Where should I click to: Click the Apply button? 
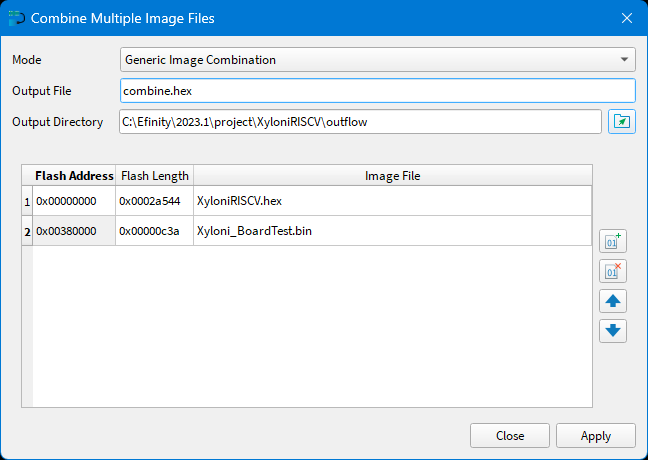[x=596, y=436]
